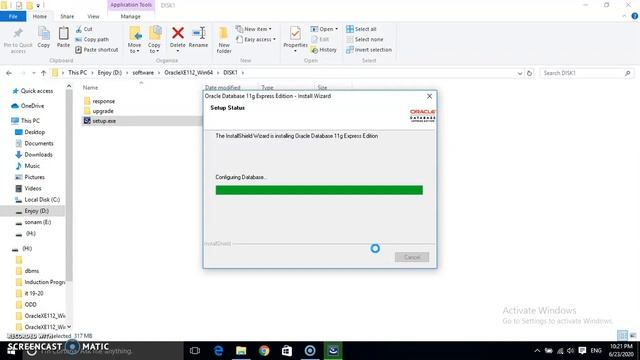Create a New folder
This screenshot has height=360, width=640.
(x=224, y=40)
